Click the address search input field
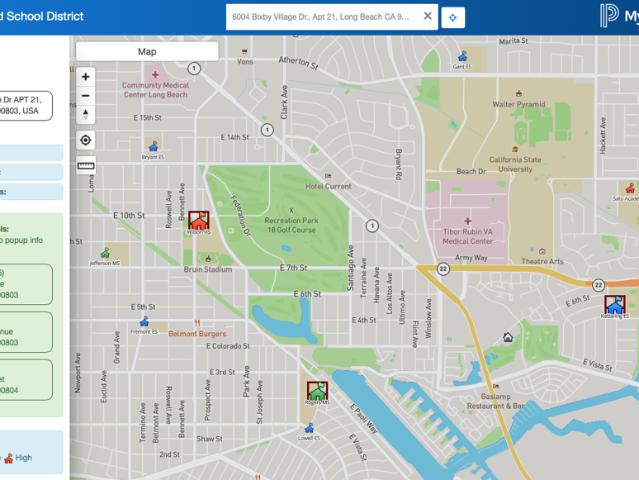 point(322,17)
